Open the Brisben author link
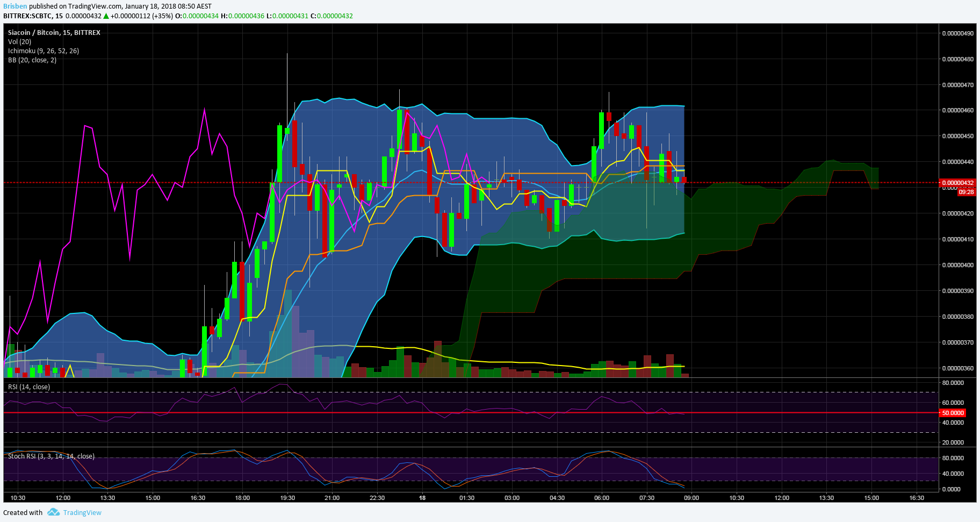This screenshot has width=980, height=522. [x=15, y=6]
